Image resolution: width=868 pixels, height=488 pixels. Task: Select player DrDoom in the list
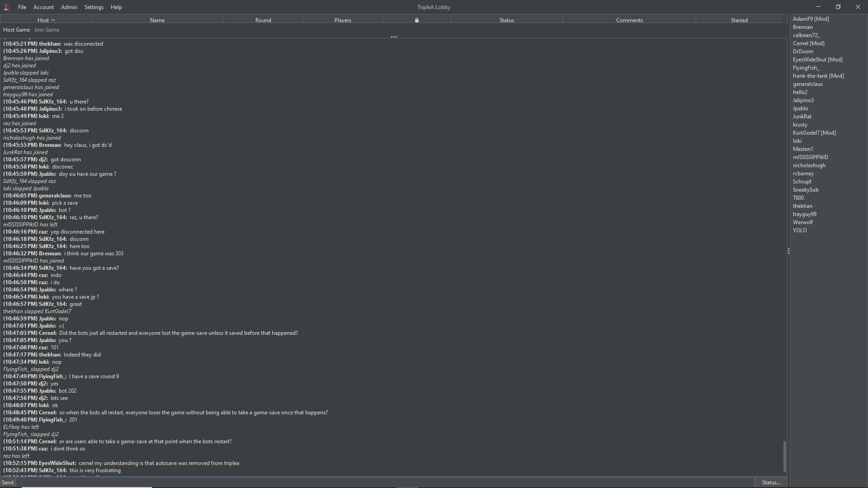803,52
